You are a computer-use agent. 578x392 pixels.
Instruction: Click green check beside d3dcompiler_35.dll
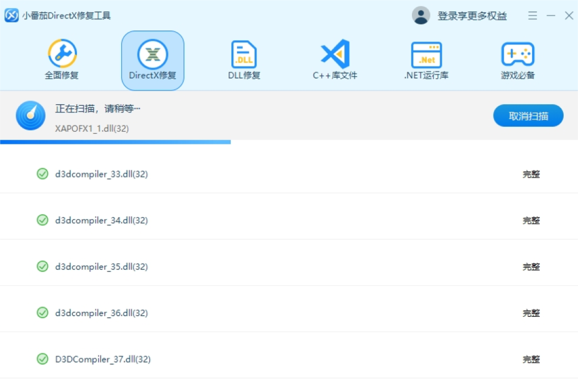(x=42, y=267)
